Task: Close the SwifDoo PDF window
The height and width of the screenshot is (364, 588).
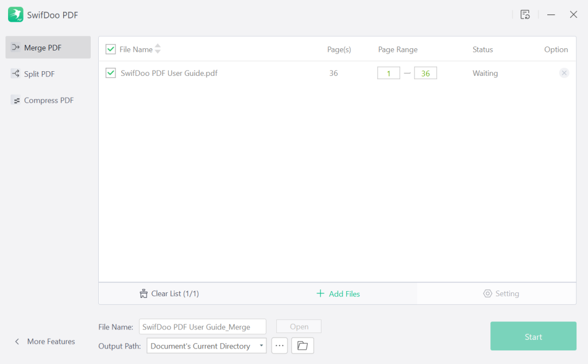Action: (x=574, y=14)
